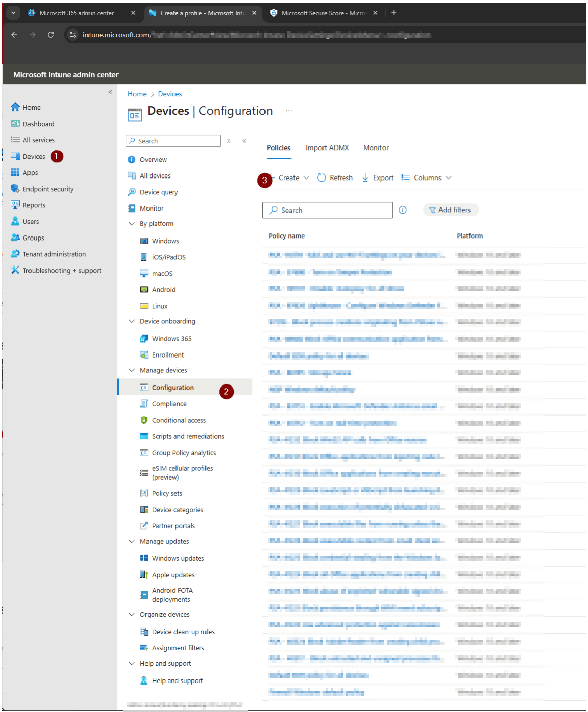
Task: Open the Monitor item in Devices menu
Action: (152, 209)
